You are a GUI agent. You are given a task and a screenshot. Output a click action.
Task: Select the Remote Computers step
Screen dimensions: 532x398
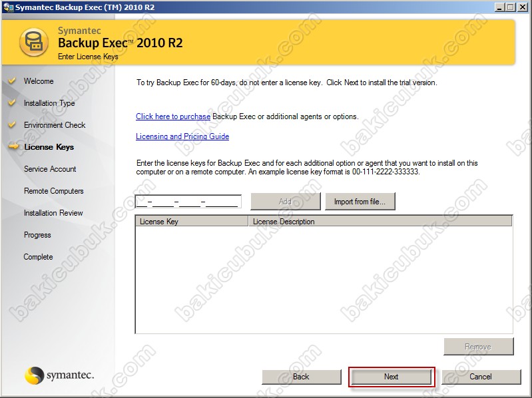click(54, 191)
